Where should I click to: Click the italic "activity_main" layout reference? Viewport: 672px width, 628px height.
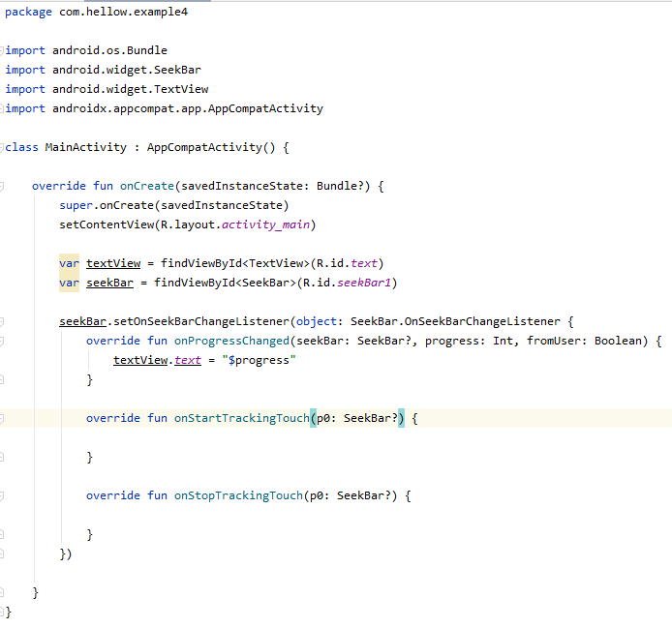pyautogui.click(x=265, y=224)
